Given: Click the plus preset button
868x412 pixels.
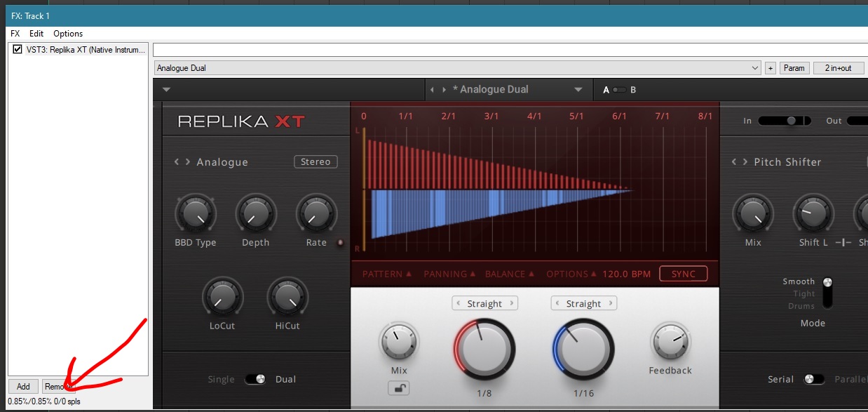Looking at the screenshot, I should click(771, 68).
